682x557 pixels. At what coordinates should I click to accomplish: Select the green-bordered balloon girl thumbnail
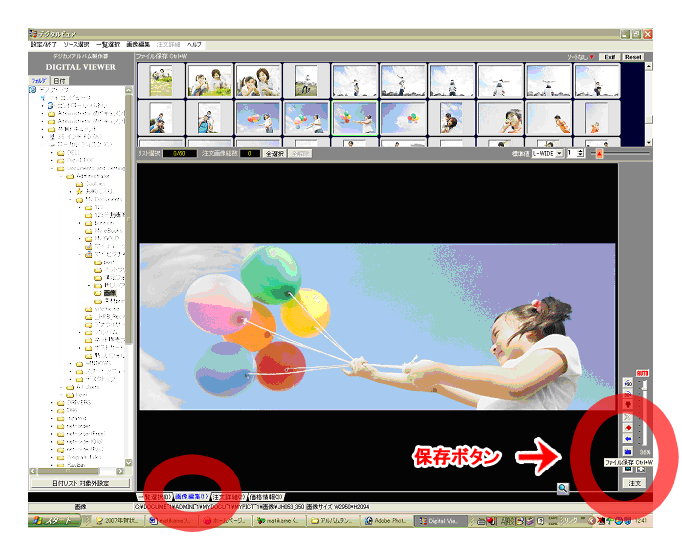(x=355, y=118)
